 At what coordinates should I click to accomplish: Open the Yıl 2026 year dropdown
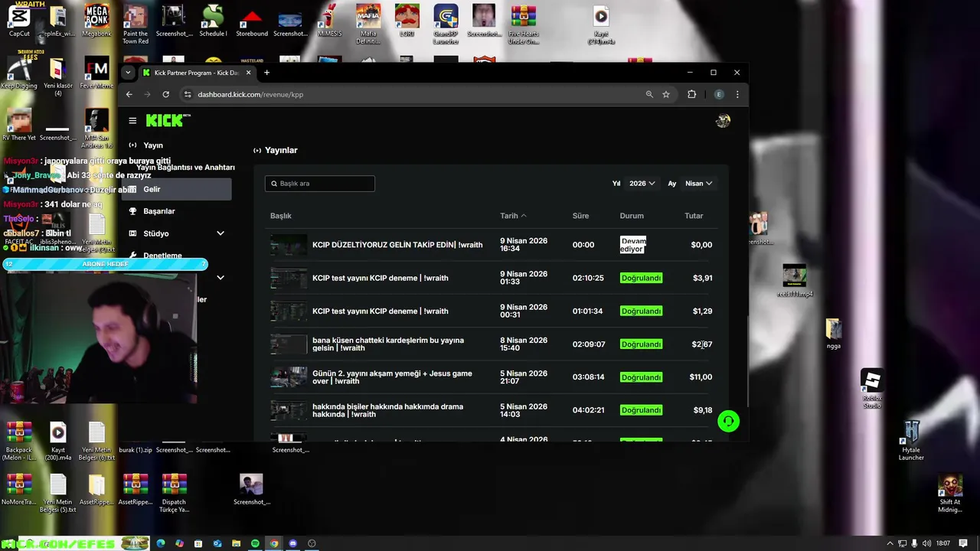pos(642,184)
